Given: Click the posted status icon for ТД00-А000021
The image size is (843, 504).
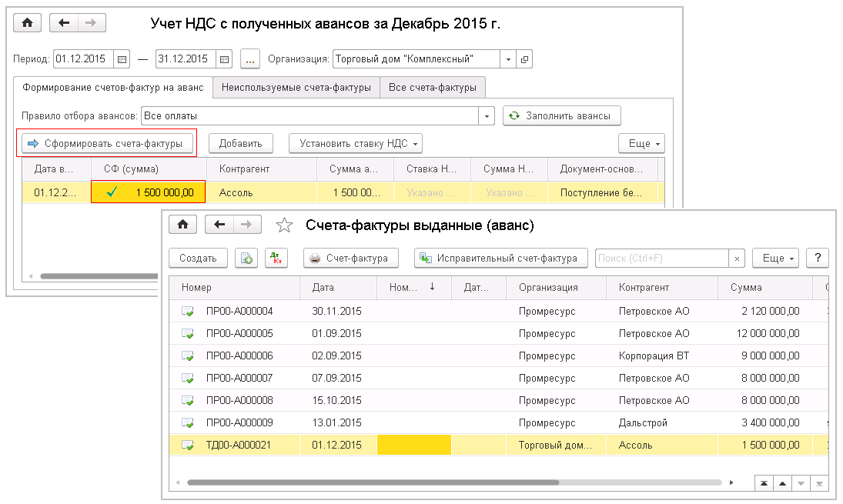Looking at the screenshot, I should (188, 445).
